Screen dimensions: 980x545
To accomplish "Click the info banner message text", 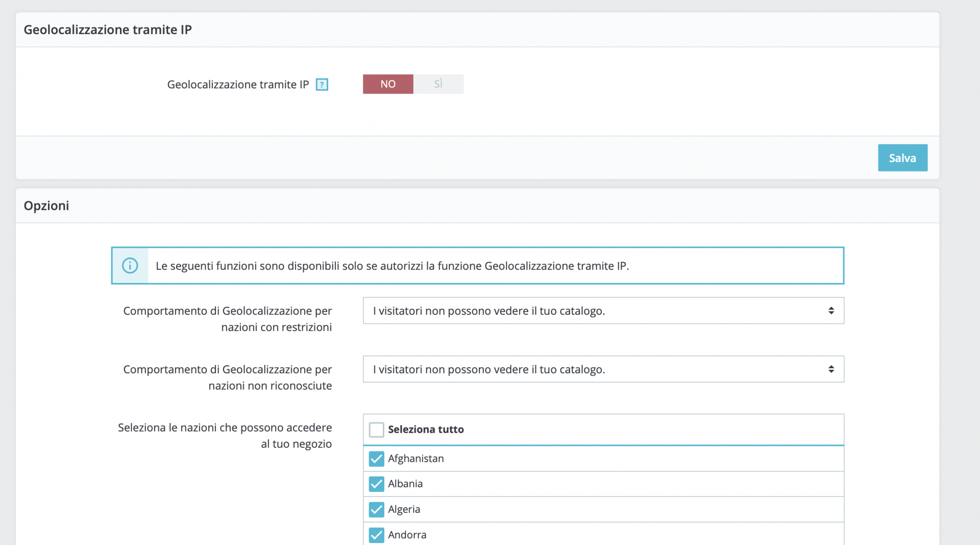I will pyautogui.click(x=392, y=266).
